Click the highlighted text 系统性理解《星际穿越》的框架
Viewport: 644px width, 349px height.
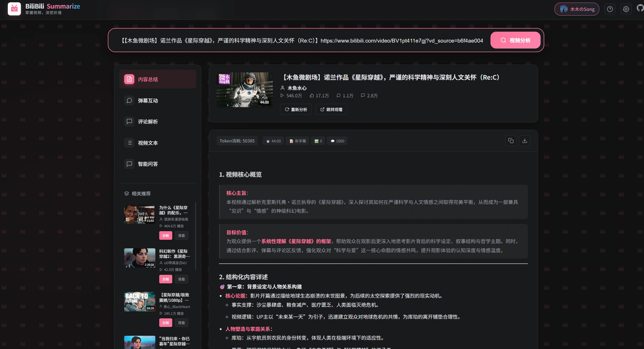(296, 241)
